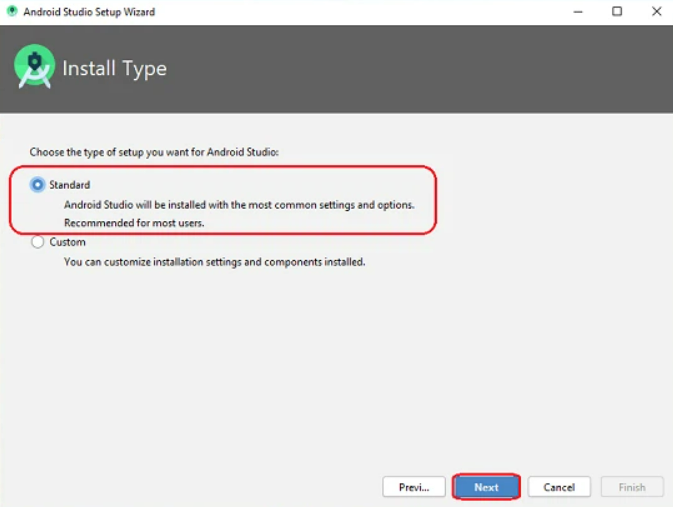
Task: Click 'Recommended for most users.' text
Action: (134, 223)
